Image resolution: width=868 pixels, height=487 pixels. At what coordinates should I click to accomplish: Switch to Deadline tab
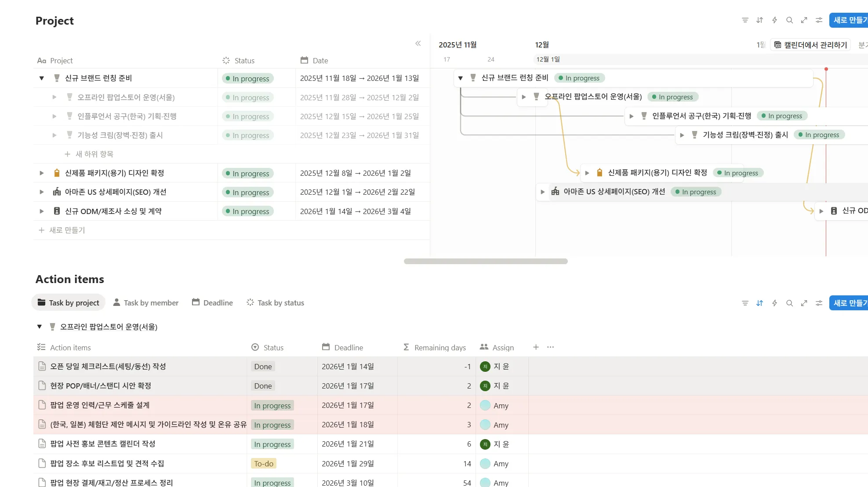pyautogui.click(x=213, y=303)
